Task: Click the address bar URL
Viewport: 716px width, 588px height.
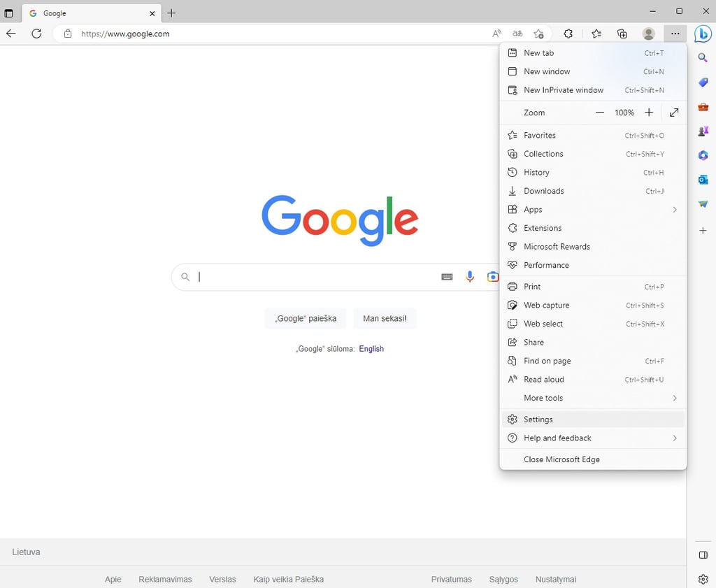Action: [x=125, y=34]
